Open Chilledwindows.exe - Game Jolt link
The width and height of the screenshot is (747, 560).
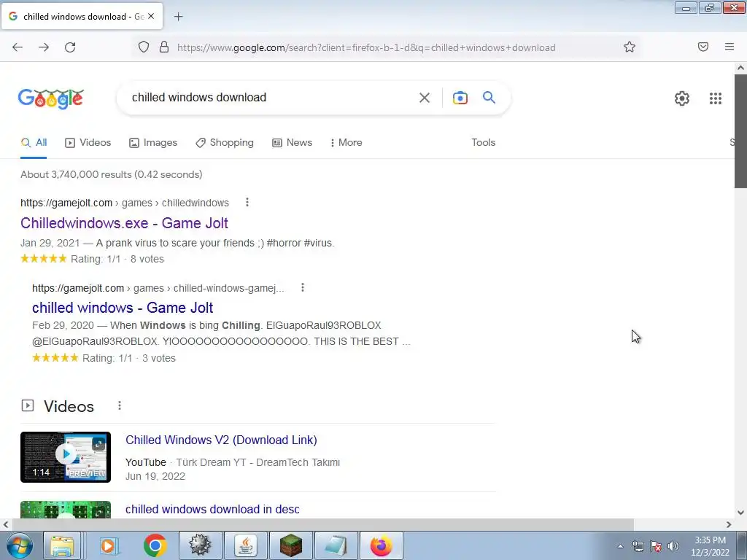[x=124, y=223]
